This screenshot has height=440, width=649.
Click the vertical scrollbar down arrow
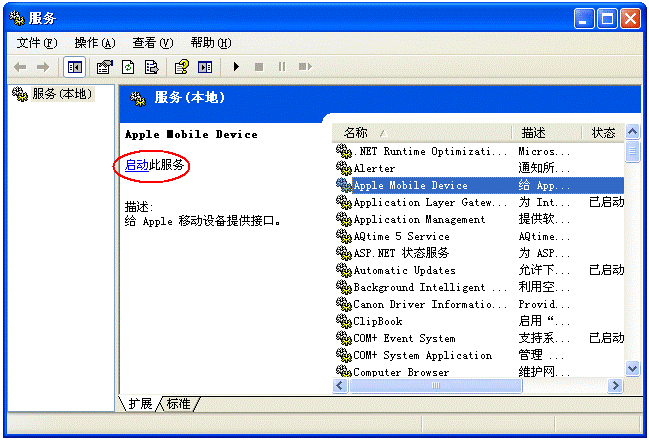pyautogui.click(x=632, y=369)
